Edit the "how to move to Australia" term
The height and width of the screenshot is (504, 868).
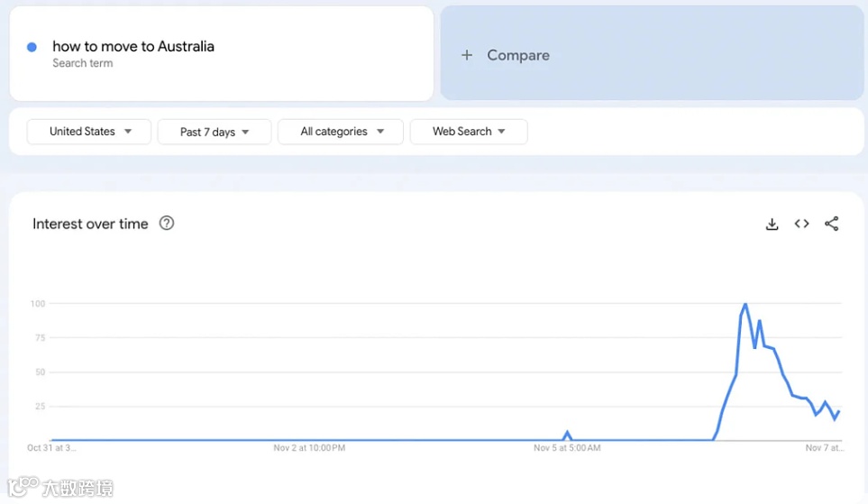coord(133,47)
